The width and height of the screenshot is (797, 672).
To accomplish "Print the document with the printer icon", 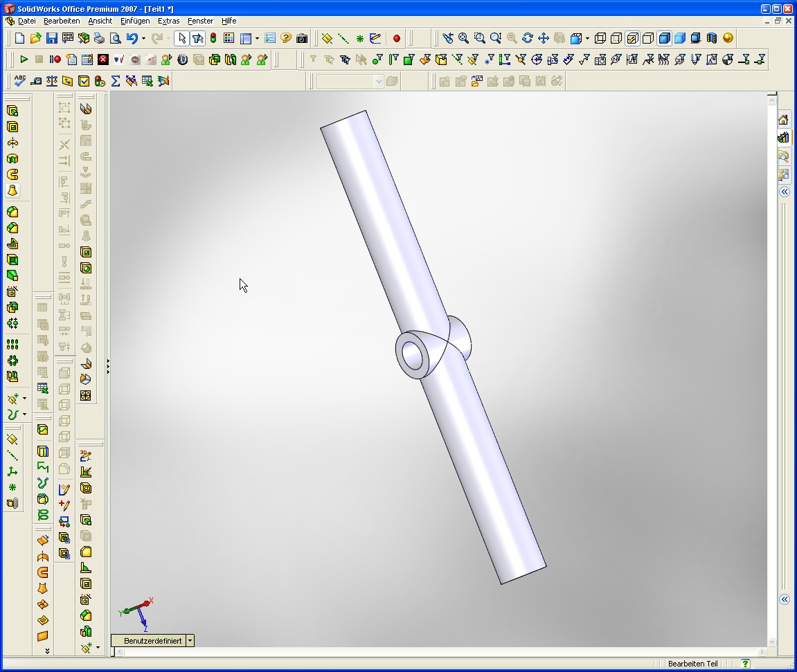I will 100,38.
